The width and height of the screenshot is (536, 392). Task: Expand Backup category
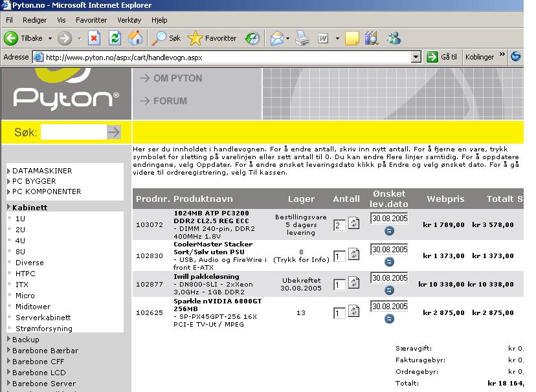coord(23,340)
